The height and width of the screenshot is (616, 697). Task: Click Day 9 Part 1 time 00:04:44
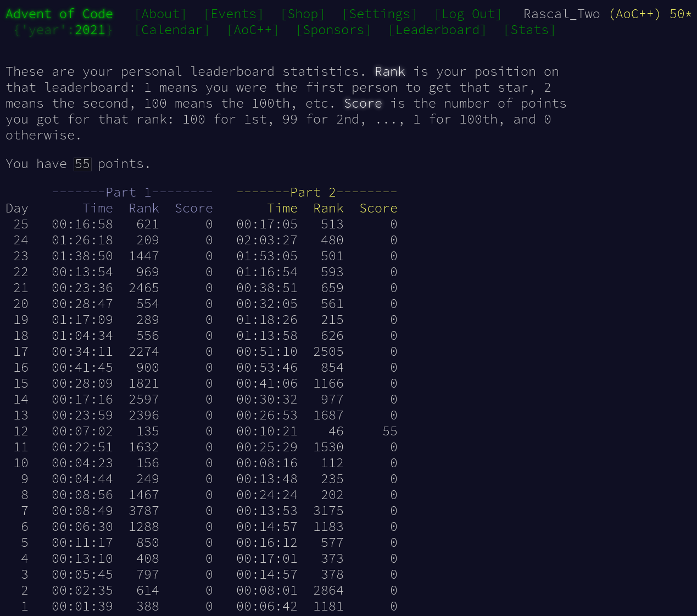point(82,479)
